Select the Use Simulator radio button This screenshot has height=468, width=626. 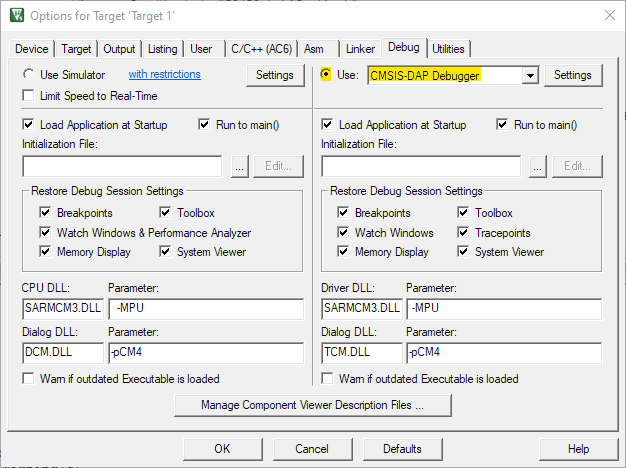coord(29,75)
